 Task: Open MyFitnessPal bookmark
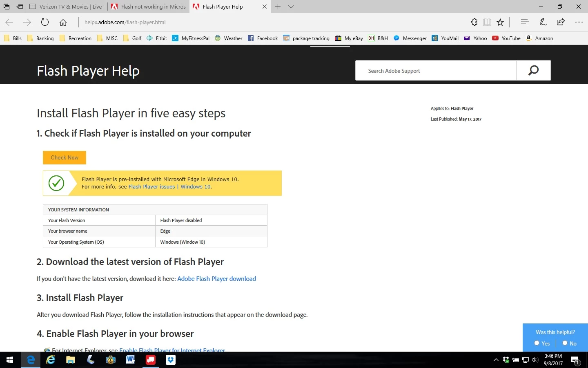coord(191,38)
